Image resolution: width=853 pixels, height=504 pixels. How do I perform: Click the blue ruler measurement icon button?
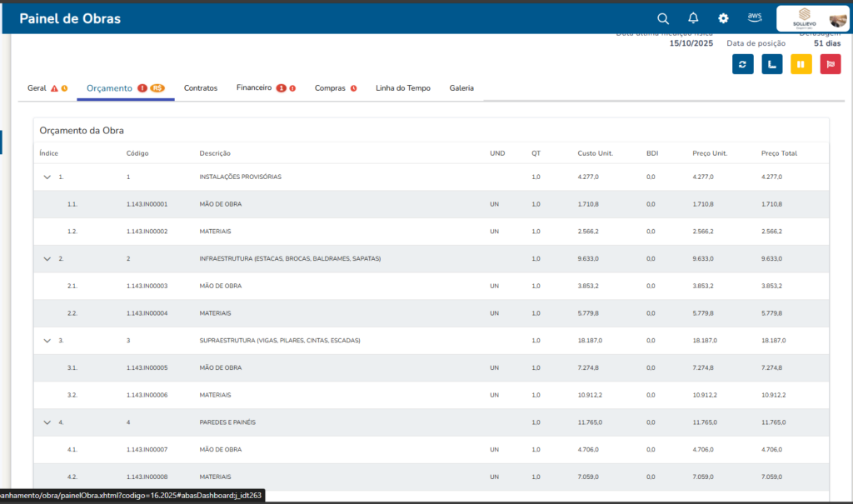772,64
